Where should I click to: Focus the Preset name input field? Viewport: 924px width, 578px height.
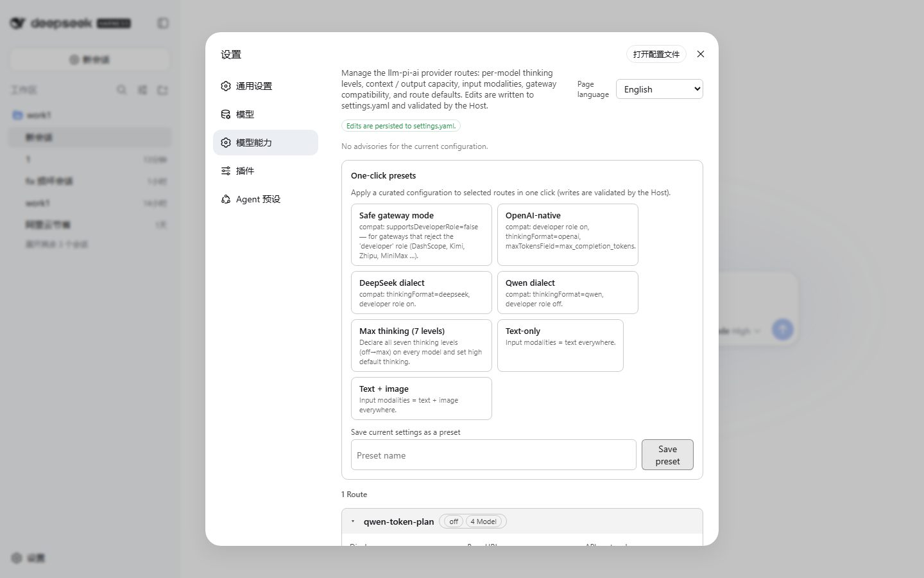pos(493,455)
